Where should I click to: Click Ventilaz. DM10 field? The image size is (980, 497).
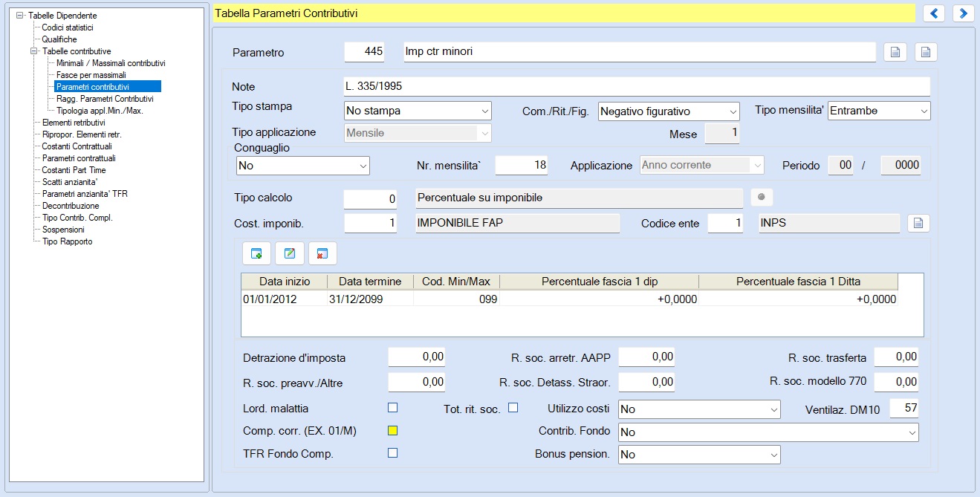point(904,409)
